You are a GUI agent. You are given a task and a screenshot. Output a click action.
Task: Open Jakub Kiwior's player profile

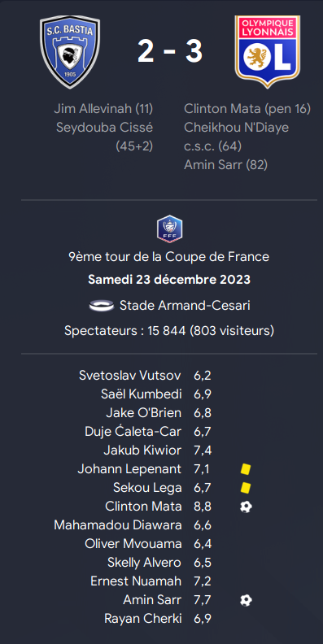142,450
